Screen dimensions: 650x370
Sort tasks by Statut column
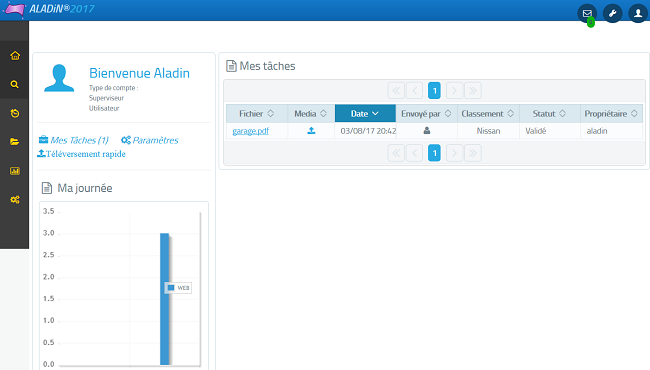[549, 114]
